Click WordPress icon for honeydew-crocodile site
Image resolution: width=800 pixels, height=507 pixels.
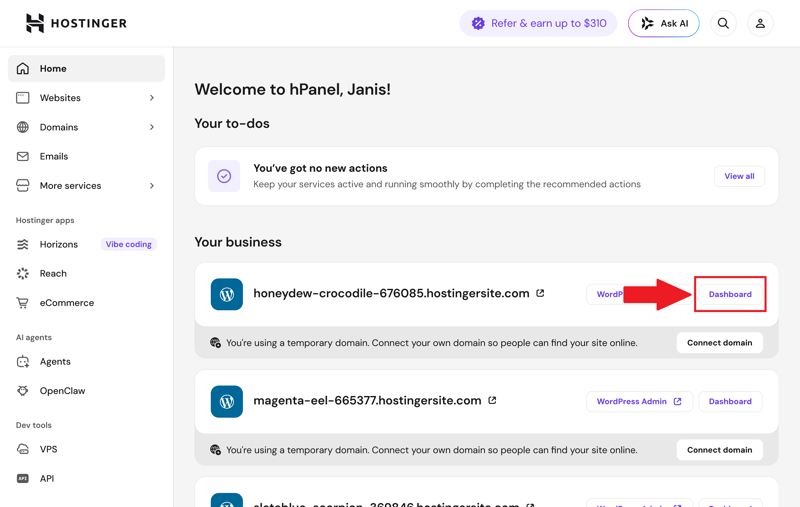click(227, 294)
